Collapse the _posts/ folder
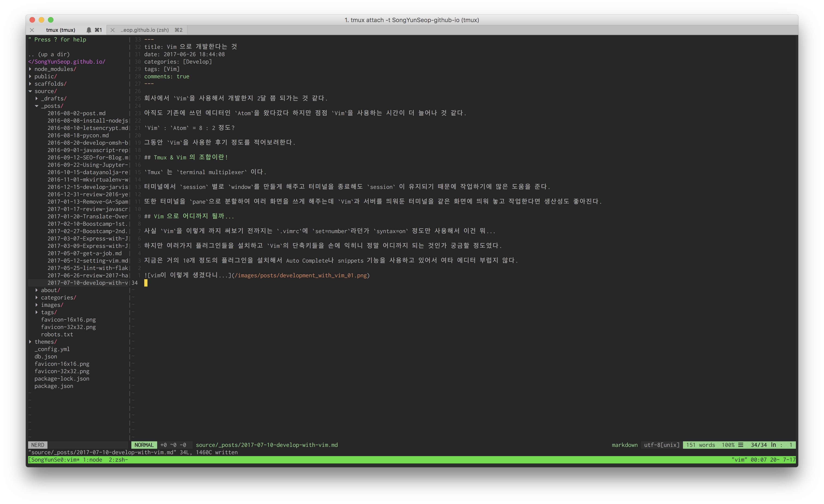824x504 pixels. [x=36, y=106]
